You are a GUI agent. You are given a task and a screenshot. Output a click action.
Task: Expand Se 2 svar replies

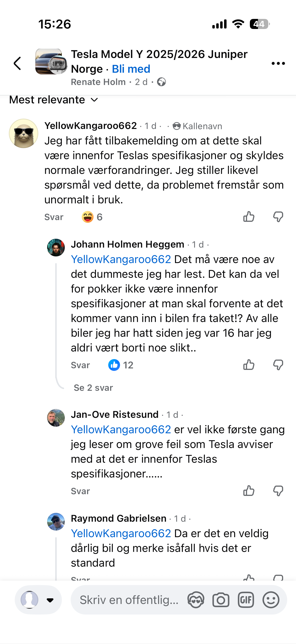pyautogui.click(x=93, y=388)
